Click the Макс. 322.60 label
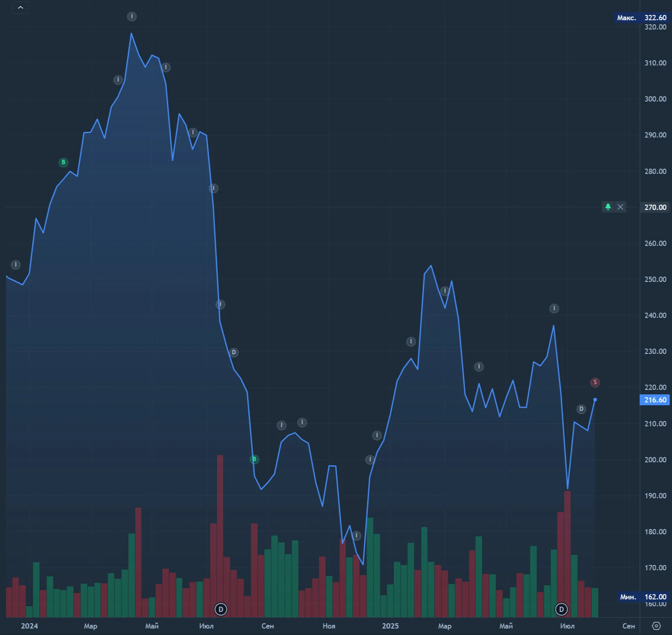 pyautogui.click(x=642, y=18)
